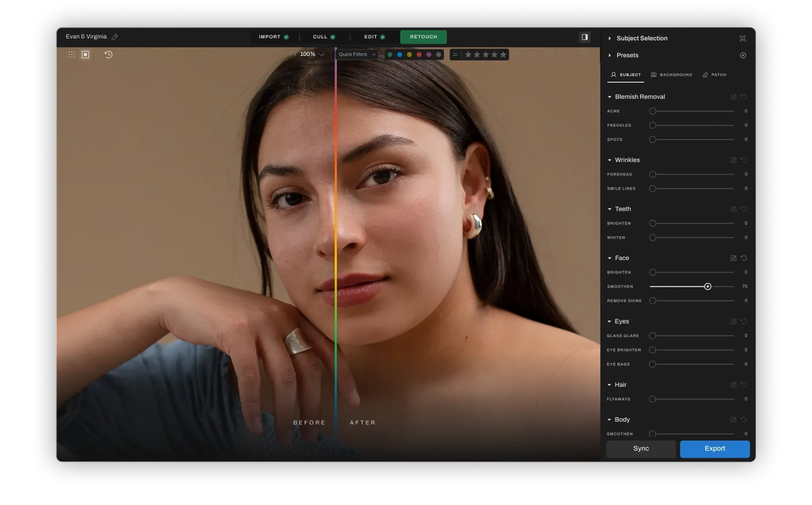This screenshot has width=812, height=505.
Task: Toggle the sidebar panel icon in the top-right corner
Action: (585, 37)
